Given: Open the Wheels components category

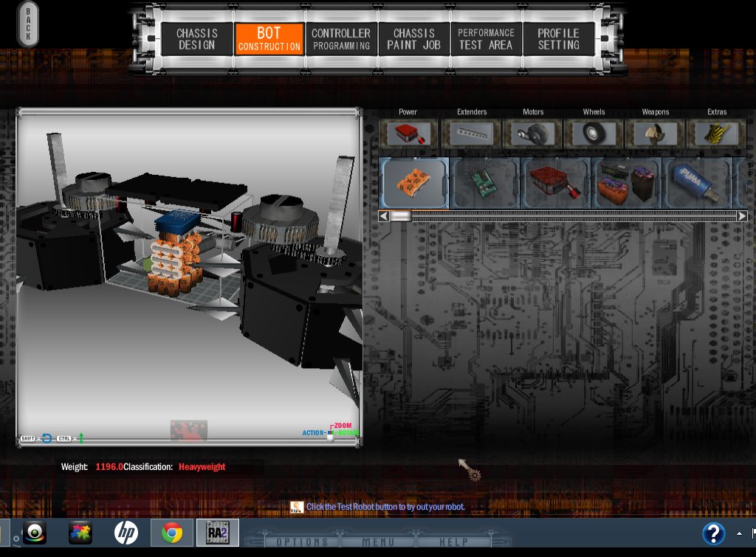Looking at the screenshot, I should point(594,134).
